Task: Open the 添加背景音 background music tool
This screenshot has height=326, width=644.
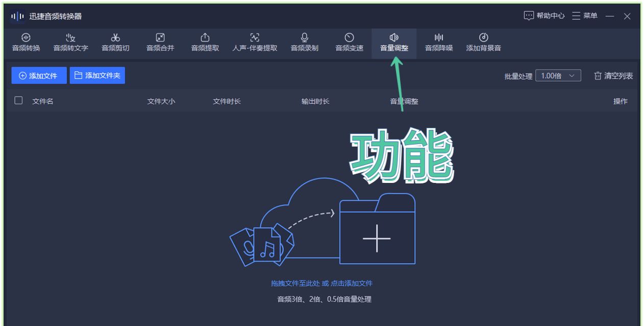Action: point(484,43)
